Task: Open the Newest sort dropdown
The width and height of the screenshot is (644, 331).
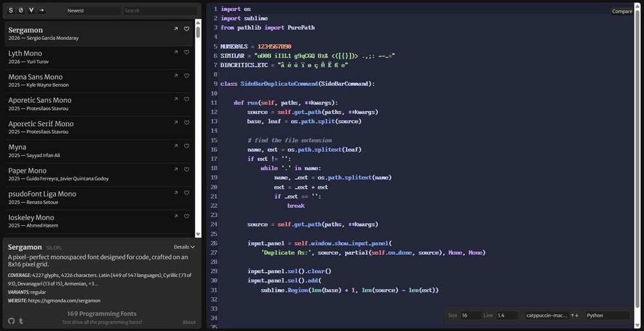Action: (93, 11)
